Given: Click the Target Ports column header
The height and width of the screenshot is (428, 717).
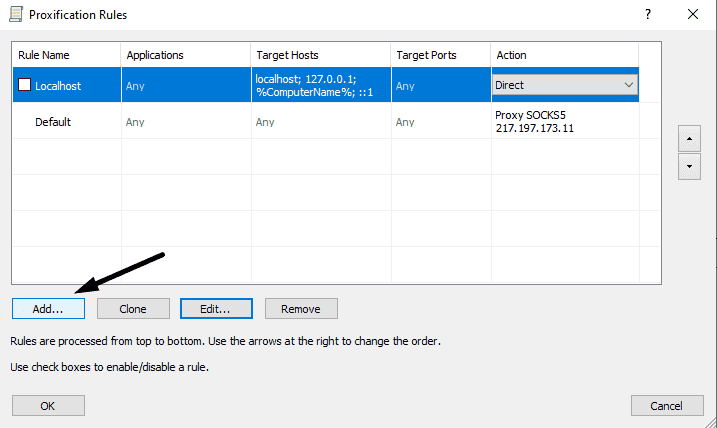Looking at the screenshot, I should pos(440,55).
